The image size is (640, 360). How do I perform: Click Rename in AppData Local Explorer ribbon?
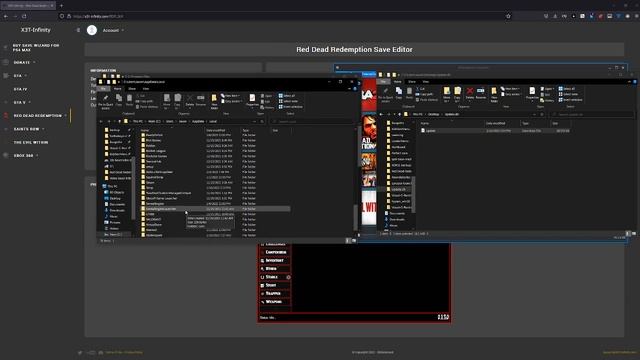200,100
